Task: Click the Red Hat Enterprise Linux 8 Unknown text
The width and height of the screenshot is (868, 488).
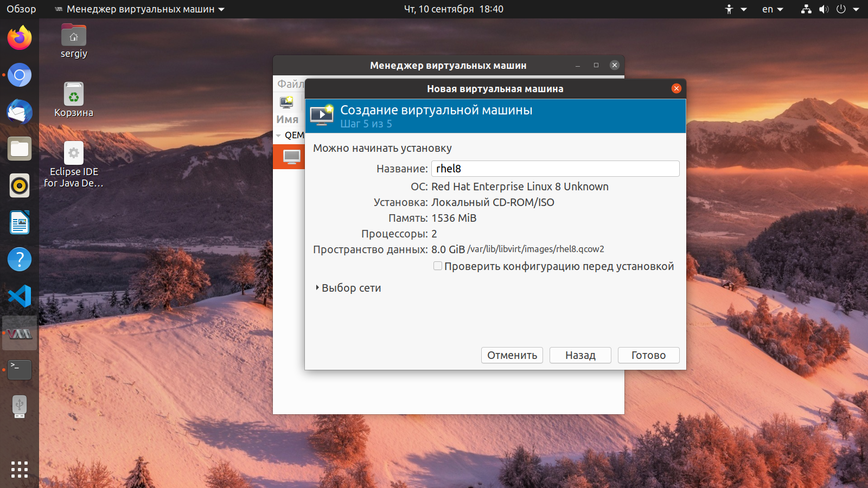Action: coord(520,187)
